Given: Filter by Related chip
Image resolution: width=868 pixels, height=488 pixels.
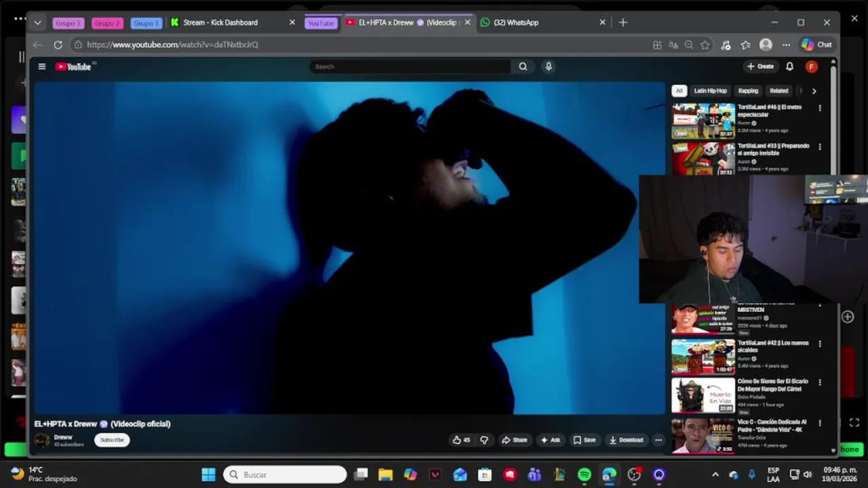Looking at the screenshot, I should click(779, 91).
